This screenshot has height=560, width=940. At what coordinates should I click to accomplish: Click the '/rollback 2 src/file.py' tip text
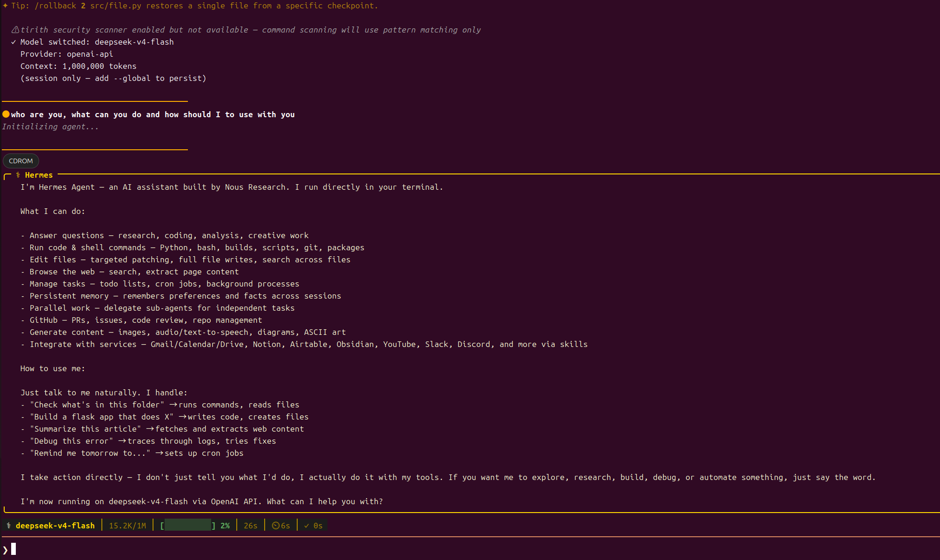(x=88, y=6)
